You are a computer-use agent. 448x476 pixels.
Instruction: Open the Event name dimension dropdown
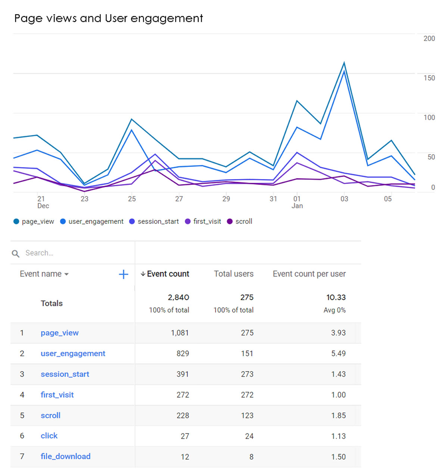tap(44, 274)
